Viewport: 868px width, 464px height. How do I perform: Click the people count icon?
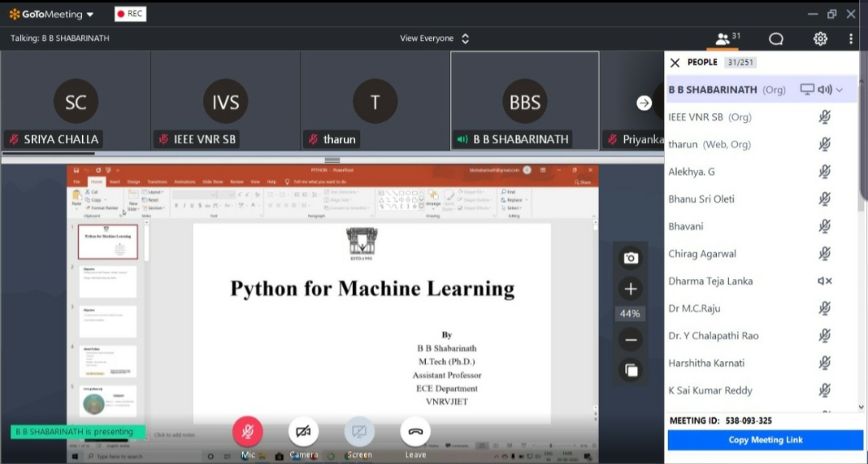[728, 39]
